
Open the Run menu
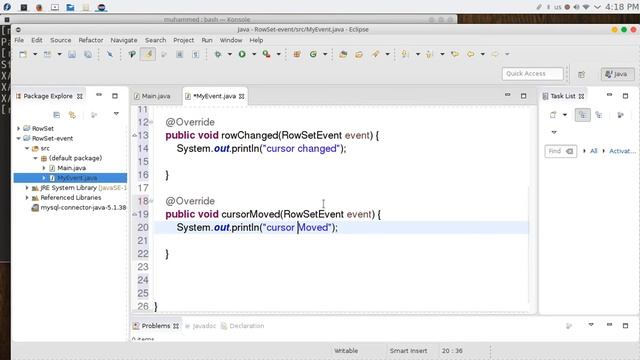pyautogui.click(x=207, y=40)
